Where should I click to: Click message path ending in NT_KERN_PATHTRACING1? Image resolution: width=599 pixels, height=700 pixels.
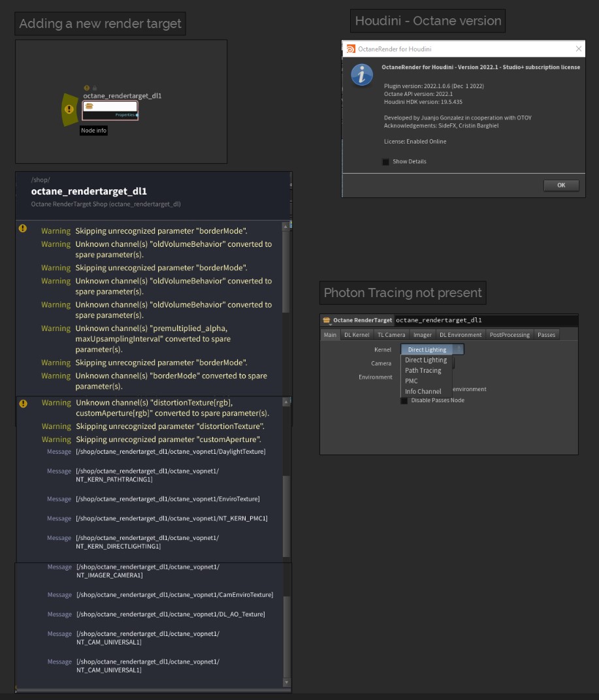tap(148, 475)
